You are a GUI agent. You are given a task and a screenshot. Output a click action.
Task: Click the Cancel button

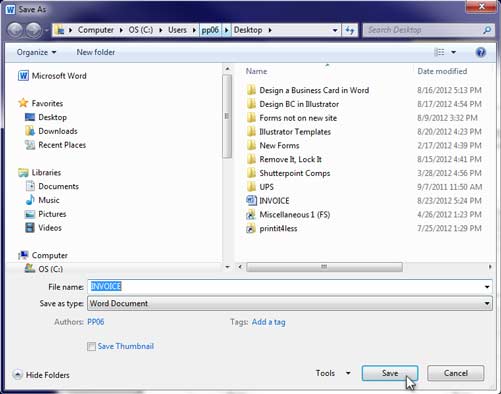click(456, 373)
